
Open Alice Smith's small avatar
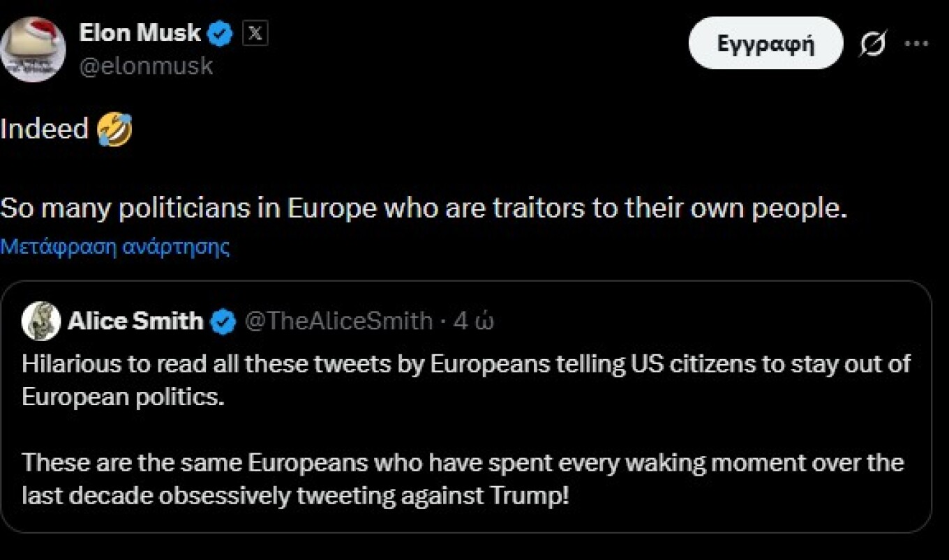point(41,321)
